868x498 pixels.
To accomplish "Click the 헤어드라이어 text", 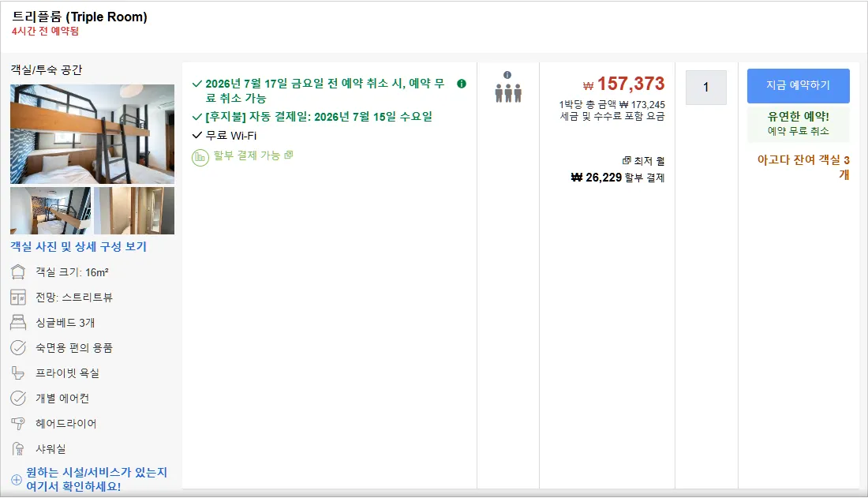I will (65, 424).
